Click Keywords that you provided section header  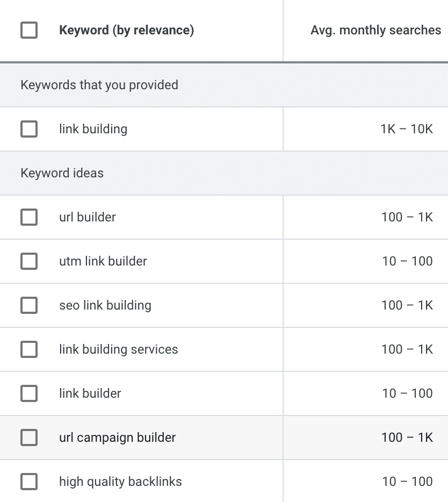tap(99, 85)
